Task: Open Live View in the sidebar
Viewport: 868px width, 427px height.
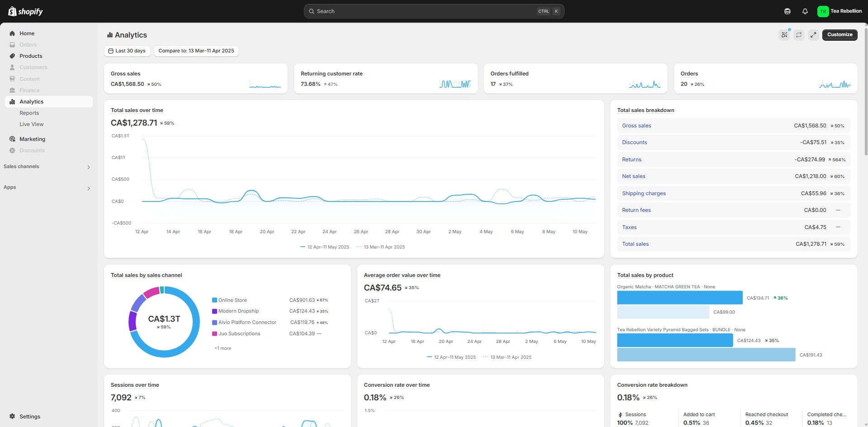Action: [32, 124]
